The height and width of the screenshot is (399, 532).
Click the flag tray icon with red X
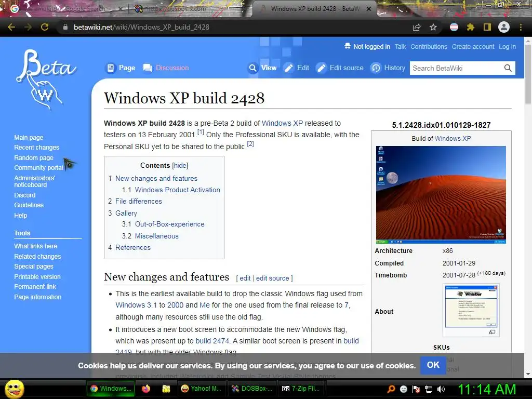click(416, 389)
